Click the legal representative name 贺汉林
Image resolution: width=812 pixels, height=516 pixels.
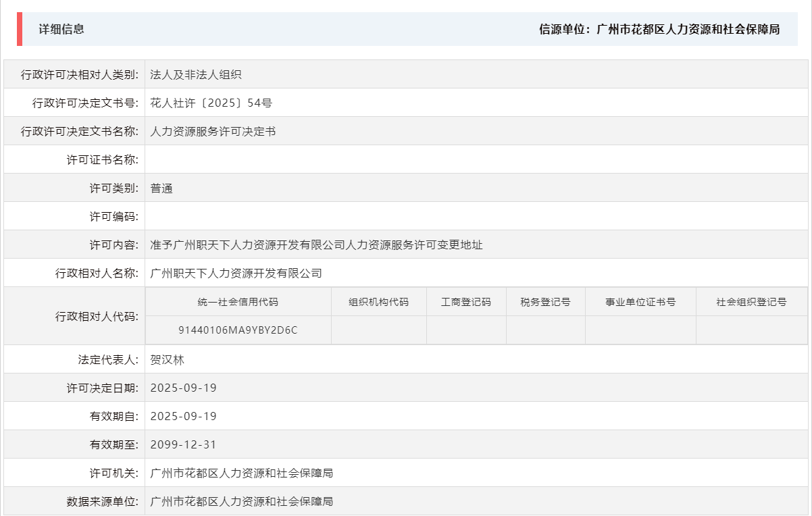tap(167, 359)
